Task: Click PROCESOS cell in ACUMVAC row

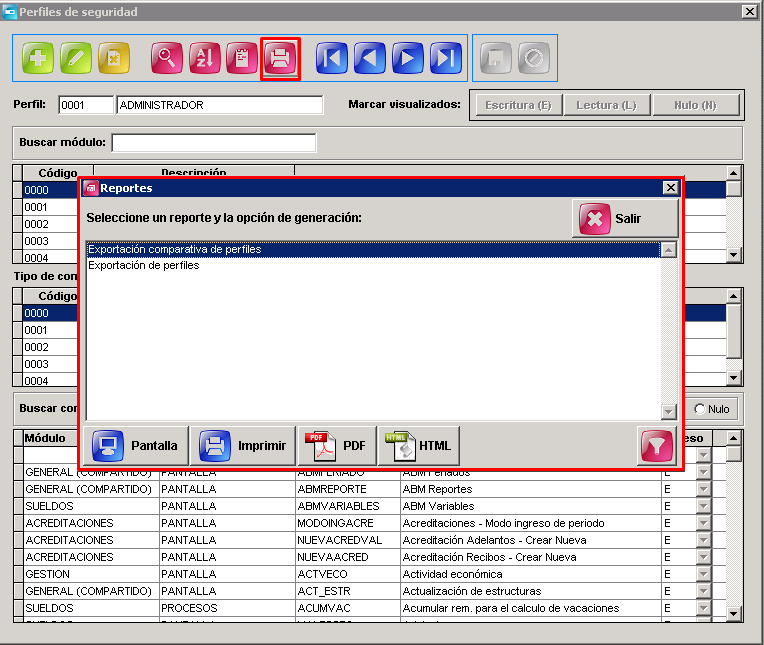Action: [x=227, y=608]
